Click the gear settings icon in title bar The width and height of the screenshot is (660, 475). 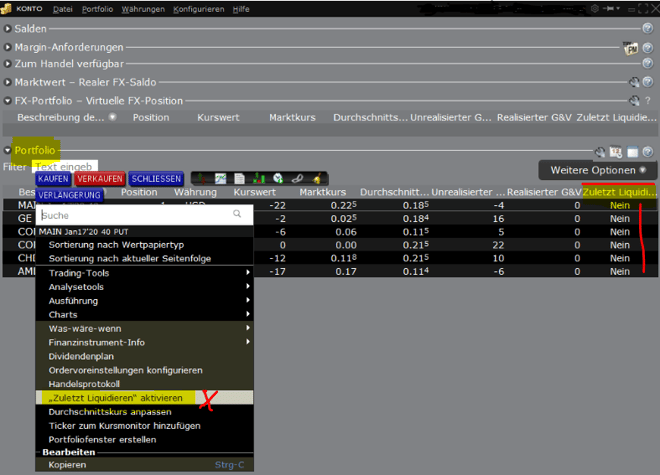click(595, 8)
